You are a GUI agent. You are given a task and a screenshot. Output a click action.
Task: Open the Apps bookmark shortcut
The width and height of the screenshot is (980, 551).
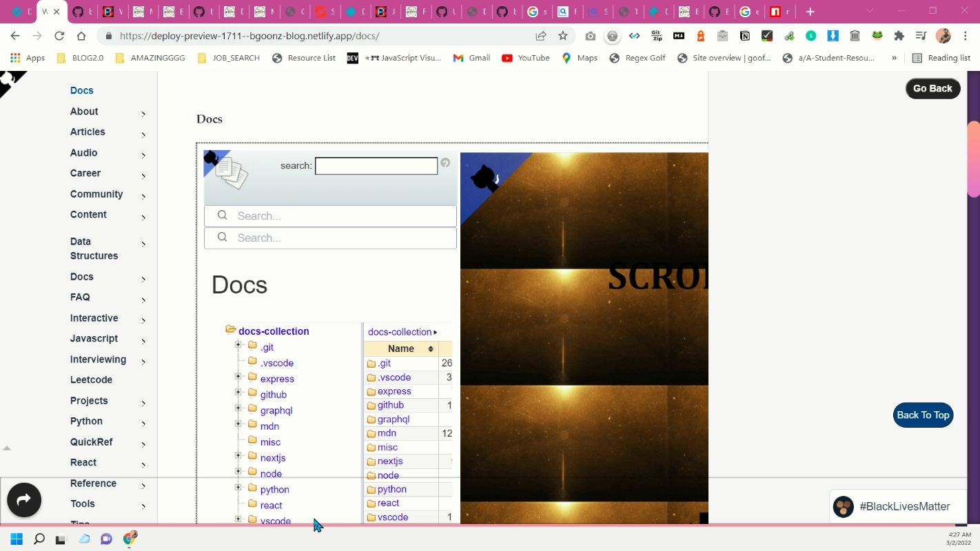(28, 58)
